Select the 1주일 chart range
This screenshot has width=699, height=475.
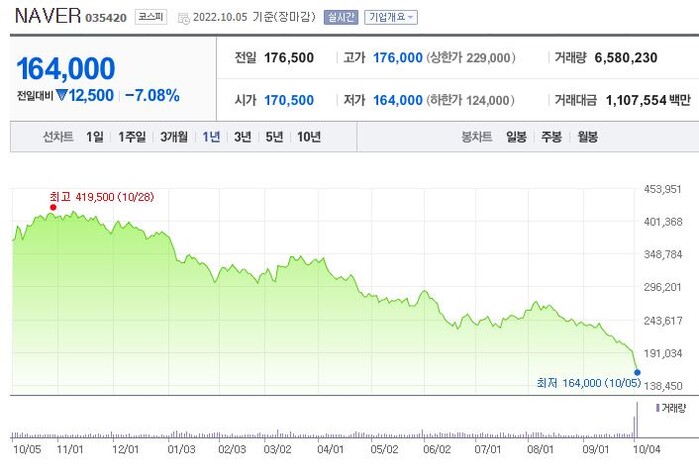(132, 137)
